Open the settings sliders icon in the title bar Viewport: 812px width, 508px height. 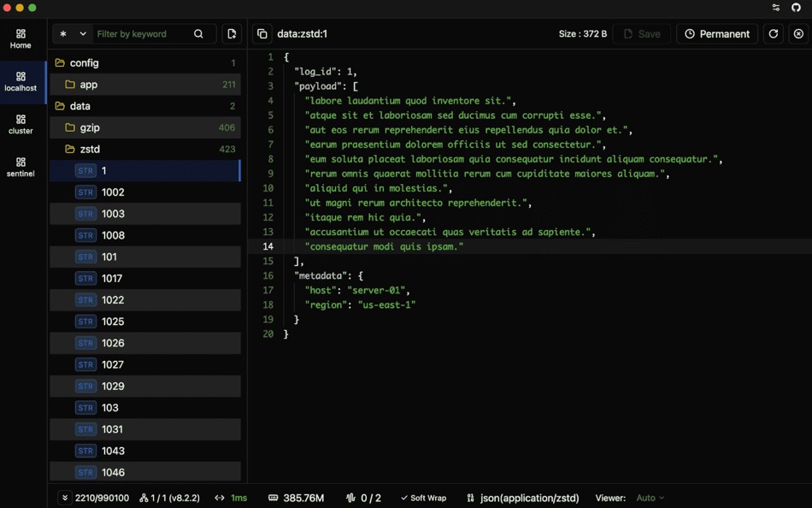pos(776,8)
